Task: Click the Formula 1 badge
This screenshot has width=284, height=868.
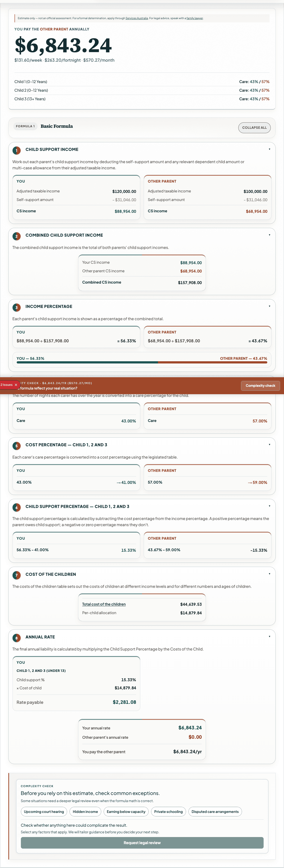Action: pos(25,126)
